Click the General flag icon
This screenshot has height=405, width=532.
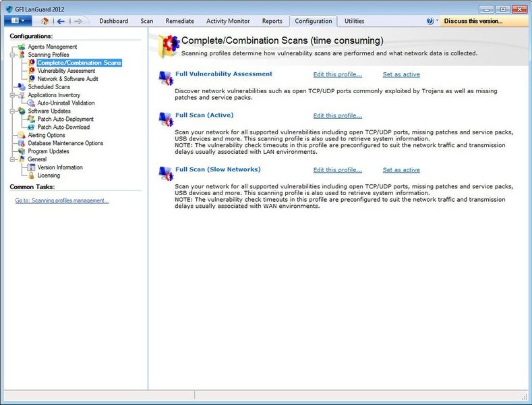(x=22, y=159)
